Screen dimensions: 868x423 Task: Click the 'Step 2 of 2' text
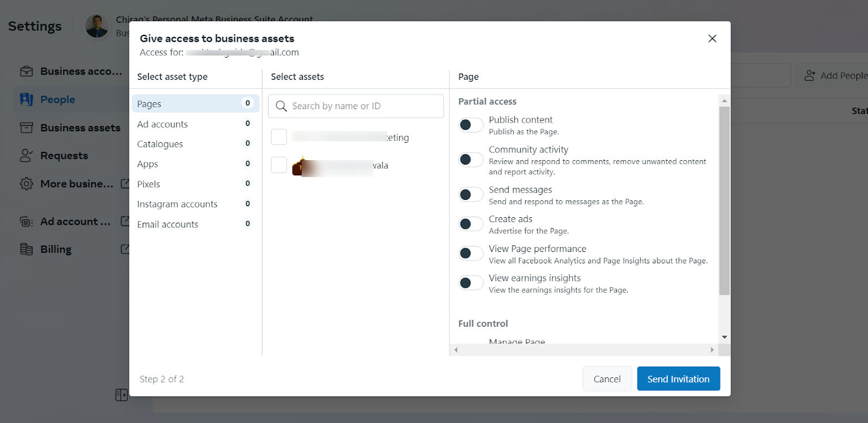pos(162,379)
